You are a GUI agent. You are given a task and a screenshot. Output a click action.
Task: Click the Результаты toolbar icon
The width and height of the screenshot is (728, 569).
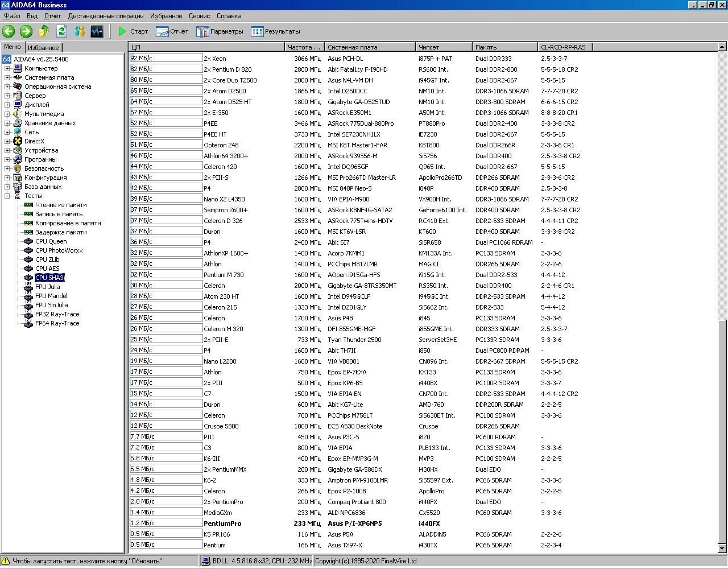[257, 31]
